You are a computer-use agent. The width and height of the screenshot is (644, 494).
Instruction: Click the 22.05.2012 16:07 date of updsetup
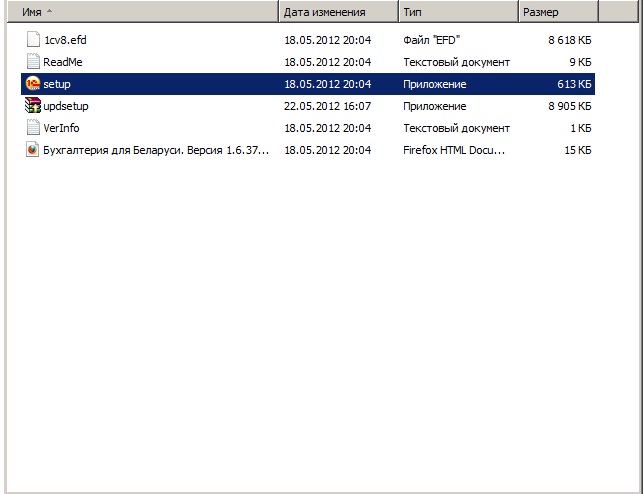click(327, 106)
